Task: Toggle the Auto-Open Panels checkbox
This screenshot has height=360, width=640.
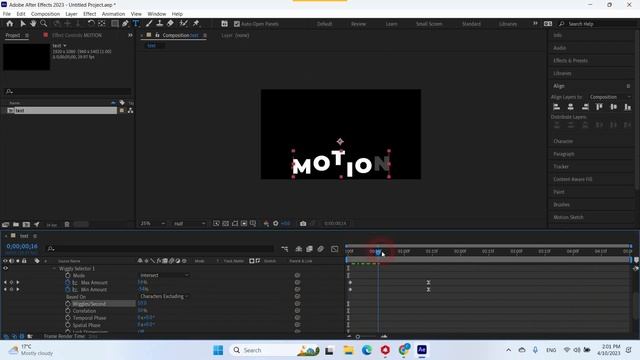Action: pos(237,24)
